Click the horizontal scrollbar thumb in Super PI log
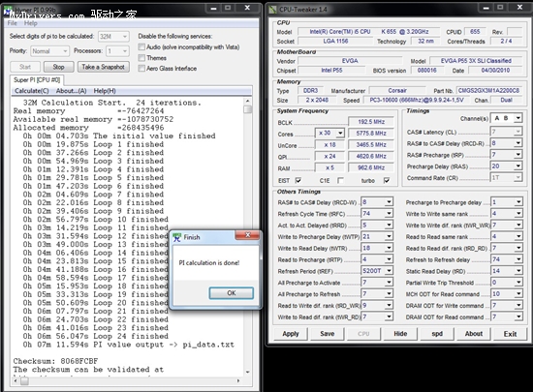The image size is (533, 392). coord(24,381)
